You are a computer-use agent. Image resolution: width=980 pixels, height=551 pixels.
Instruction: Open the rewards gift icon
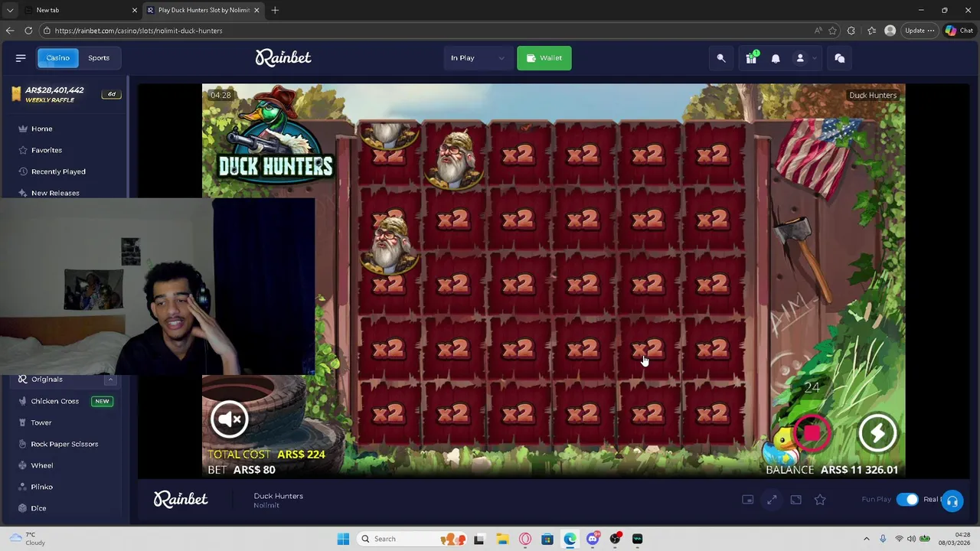[751, 58]
